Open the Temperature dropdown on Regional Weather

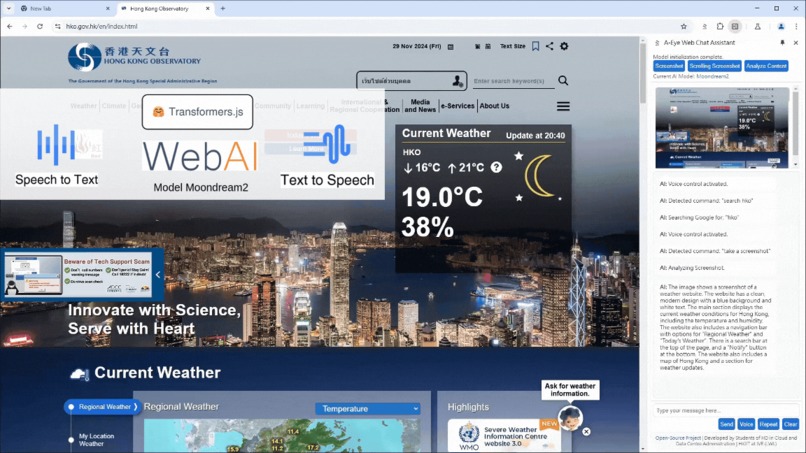point(368,409)
